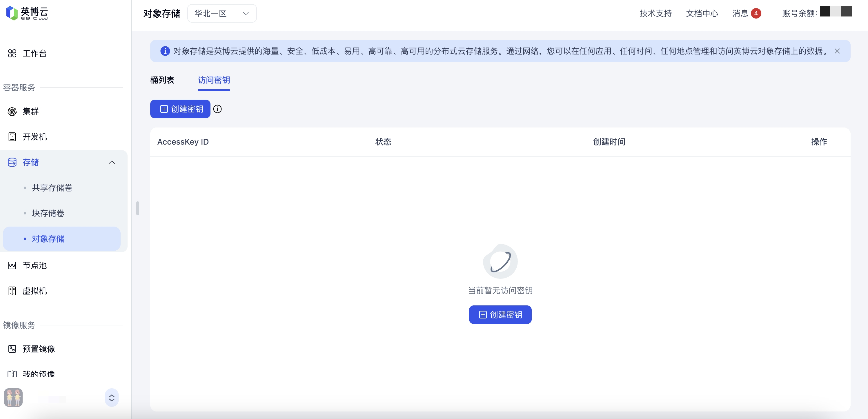Collapse the 存储 storage menu group
Screen dimensions: 868x419
[112, 162]
